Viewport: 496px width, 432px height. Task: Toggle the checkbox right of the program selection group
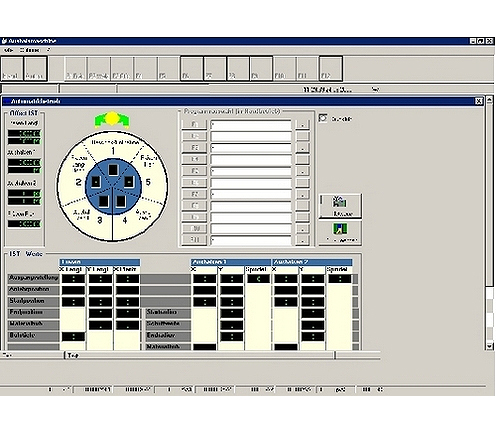[x=323, y=118]
